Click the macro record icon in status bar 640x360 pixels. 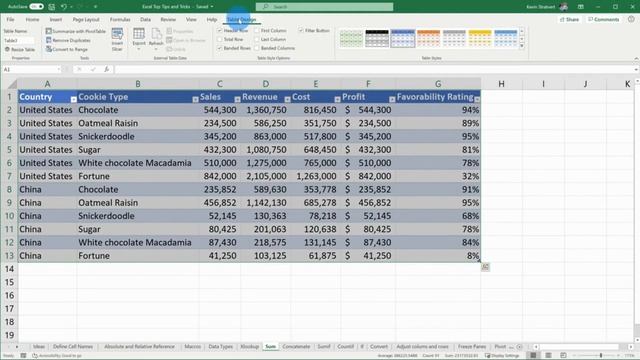click(23, 356)
